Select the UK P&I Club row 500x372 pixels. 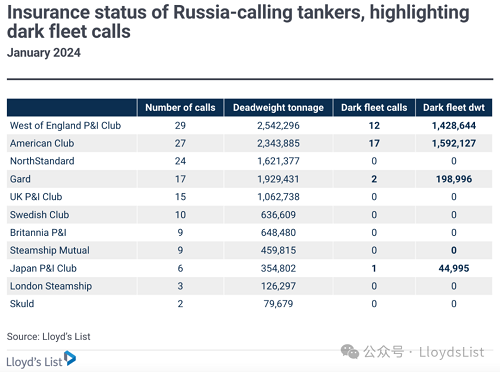coord(249,197)
